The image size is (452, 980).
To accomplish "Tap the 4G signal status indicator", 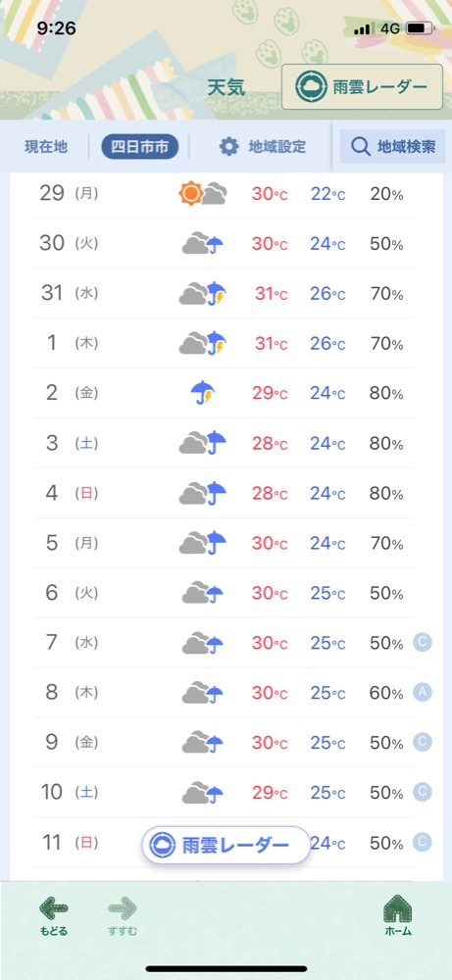I will pyautogui.click(x=390, y=28).
